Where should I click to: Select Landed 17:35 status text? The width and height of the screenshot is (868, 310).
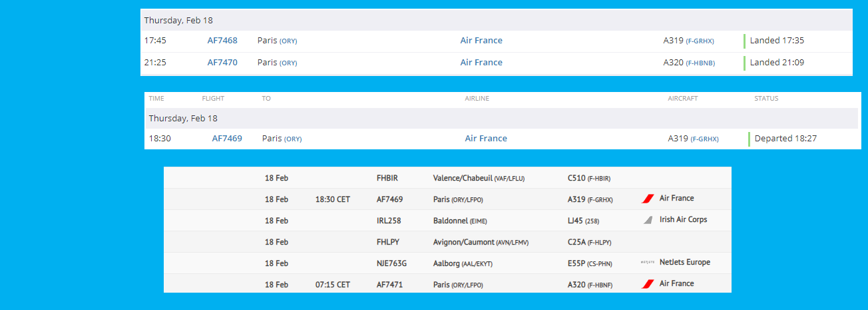777,41
